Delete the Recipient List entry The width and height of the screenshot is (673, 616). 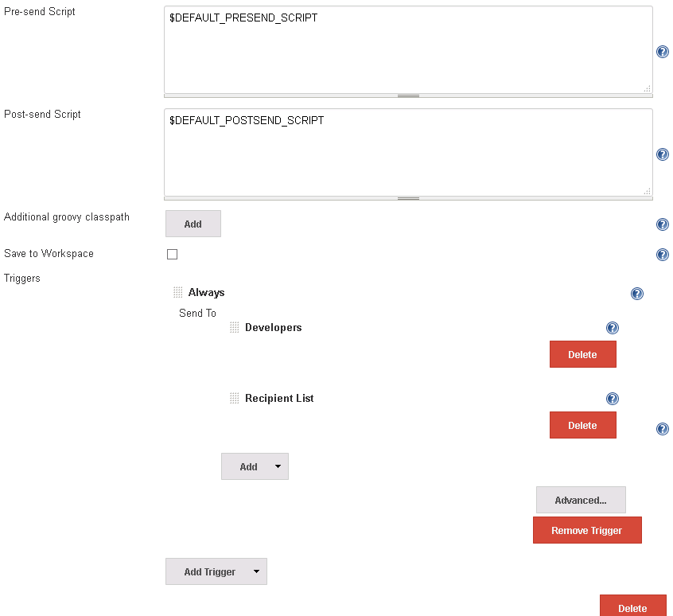(x=583, y=425)
